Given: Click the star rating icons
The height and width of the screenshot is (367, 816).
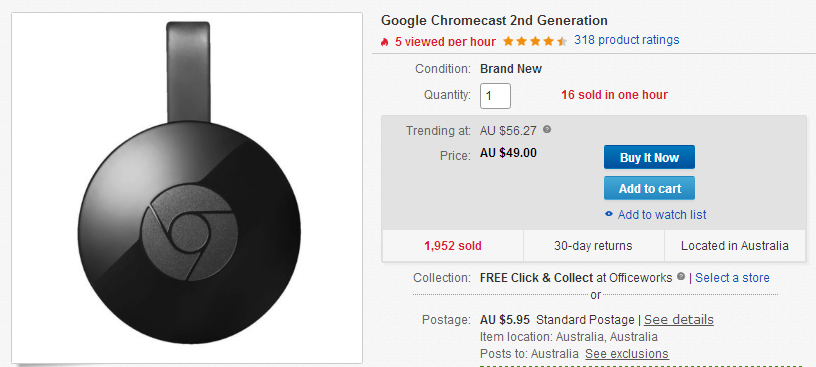Looking at the screenshot, I should pyautogui.click(x=535, y=41).
